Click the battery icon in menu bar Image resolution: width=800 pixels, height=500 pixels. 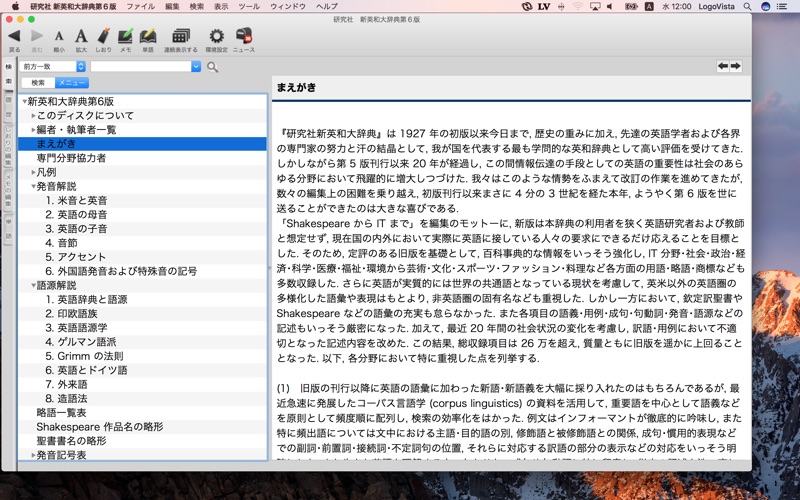tap(631, 7)
